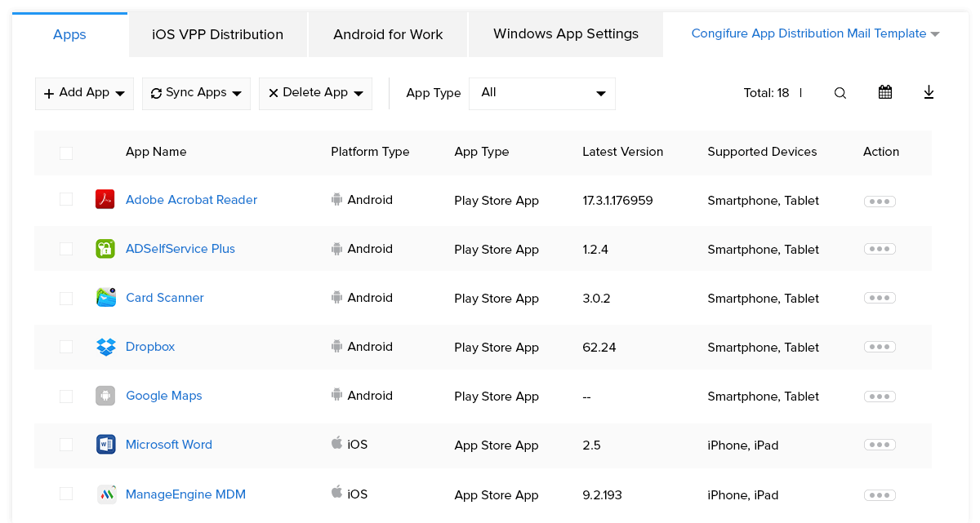Open the ADSelfService Plus link

[180, 249]
